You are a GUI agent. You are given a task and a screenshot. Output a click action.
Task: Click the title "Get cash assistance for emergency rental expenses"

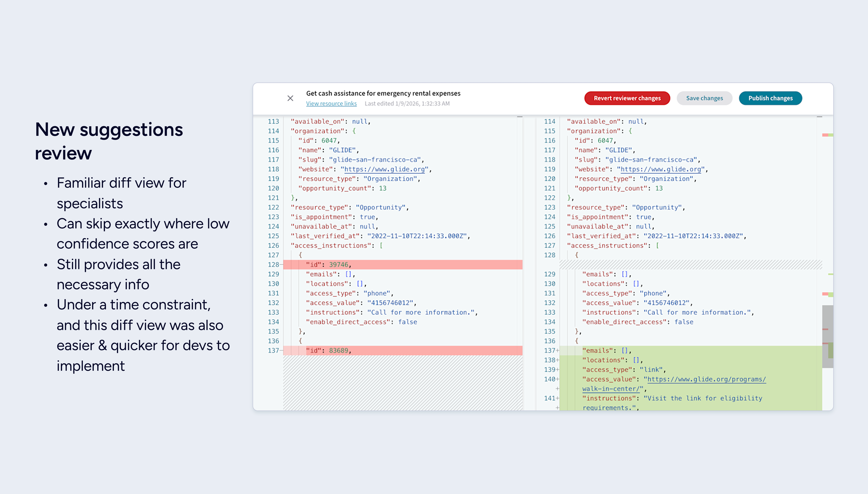click(x=383, y=93)
